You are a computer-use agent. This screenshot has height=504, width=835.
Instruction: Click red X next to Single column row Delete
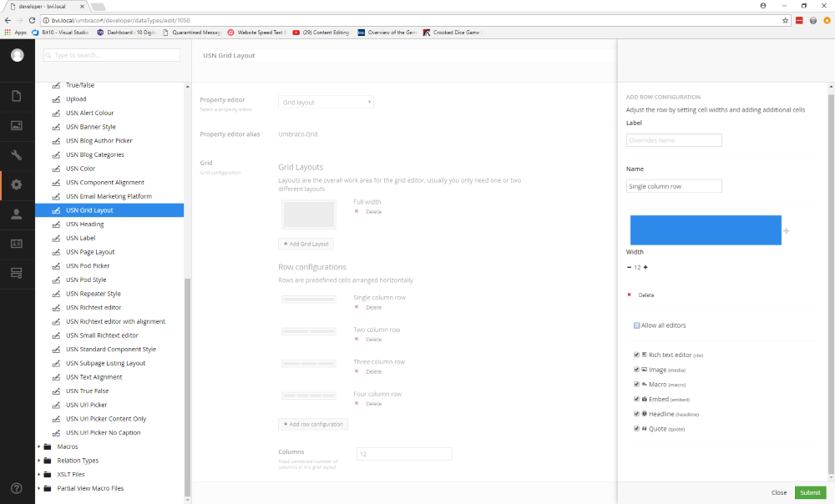tap(357, 307)
